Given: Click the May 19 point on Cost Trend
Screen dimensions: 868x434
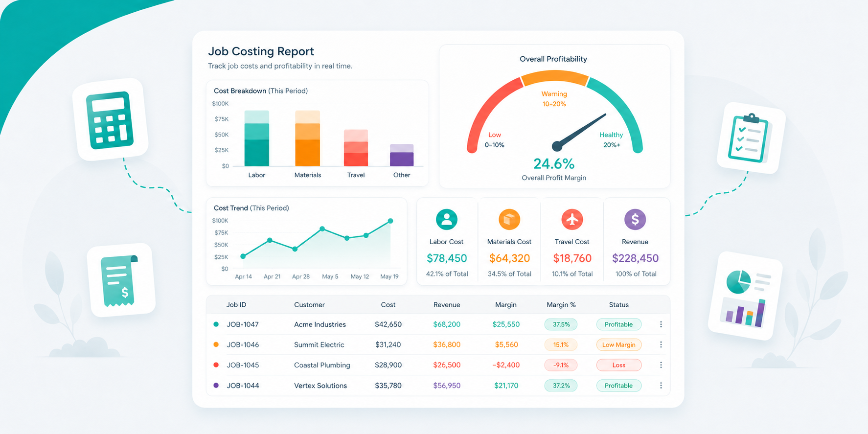Looking at the screenshot, I should tap(390, 221).
